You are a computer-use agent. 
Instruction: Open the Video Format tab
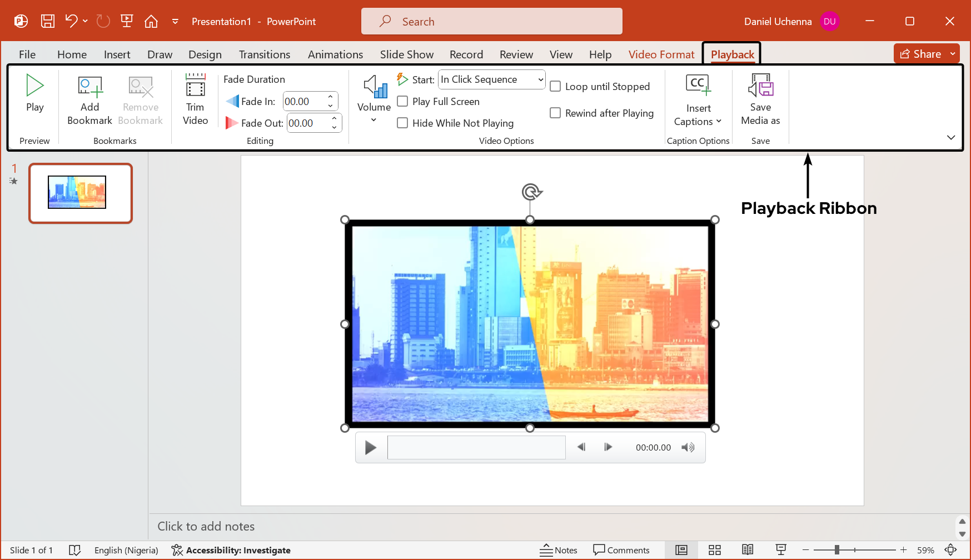coord(661,54)
